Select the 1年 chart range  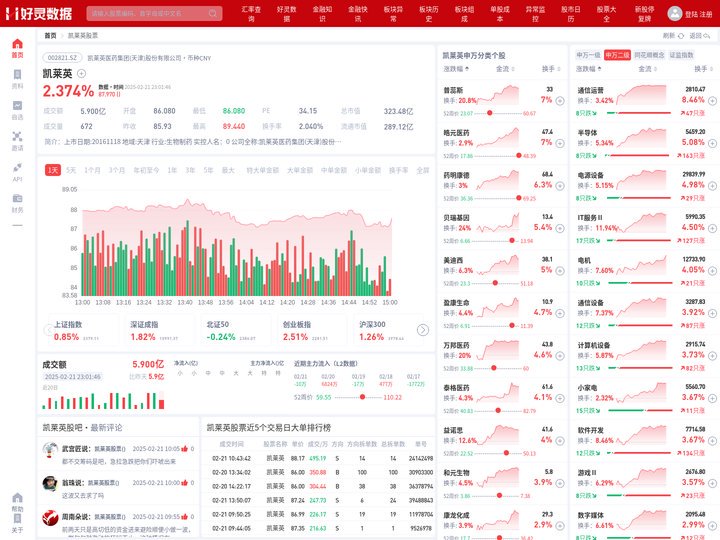pyautogui.click(x=172, y=170)
